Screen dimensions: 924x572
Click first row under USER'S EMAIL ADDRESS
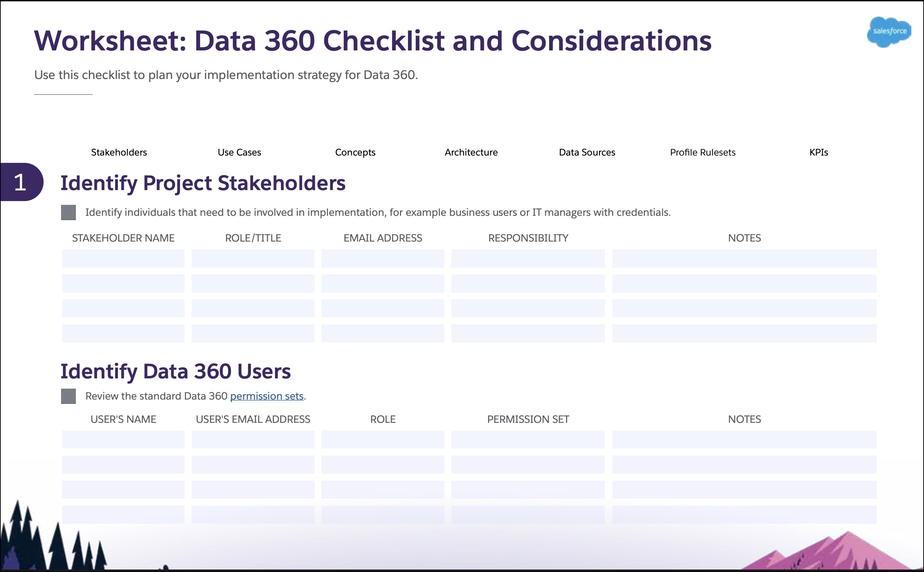click(253, 440)
